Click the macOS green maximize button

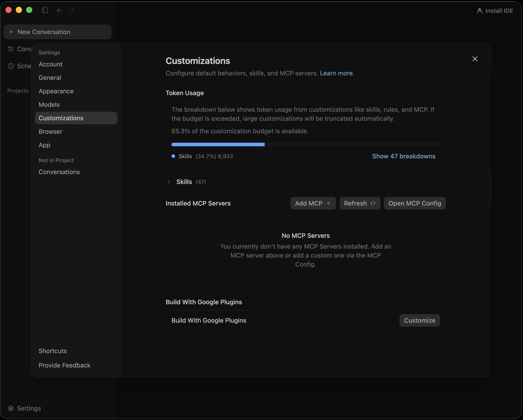(29, 10)
